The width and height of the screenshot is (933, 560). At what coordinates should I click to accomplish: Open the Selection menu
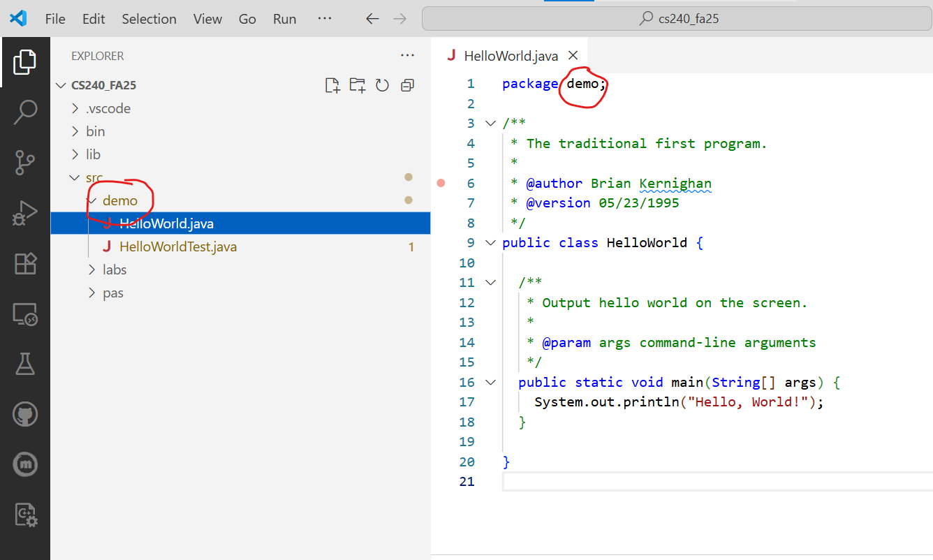pyautogui.click(x=149, y=19)
